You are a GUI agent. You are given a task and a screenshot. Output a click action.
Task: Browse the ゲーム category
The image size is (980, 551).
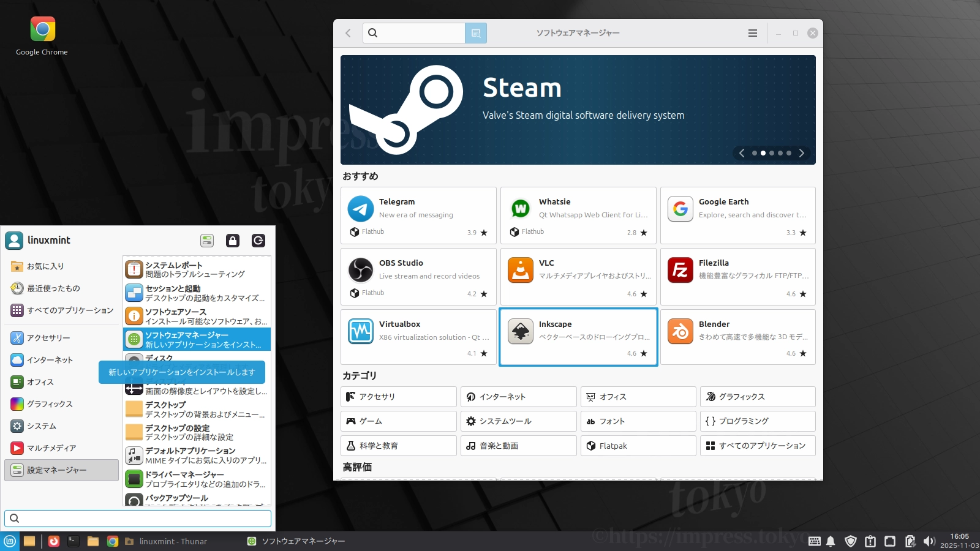tap(399, 421)
